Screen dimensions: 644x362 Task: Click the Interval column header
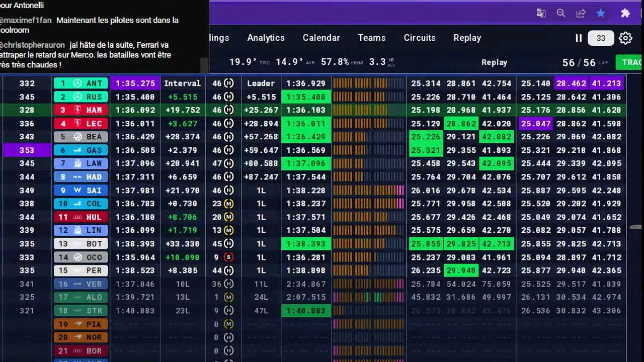pos(182,83)
